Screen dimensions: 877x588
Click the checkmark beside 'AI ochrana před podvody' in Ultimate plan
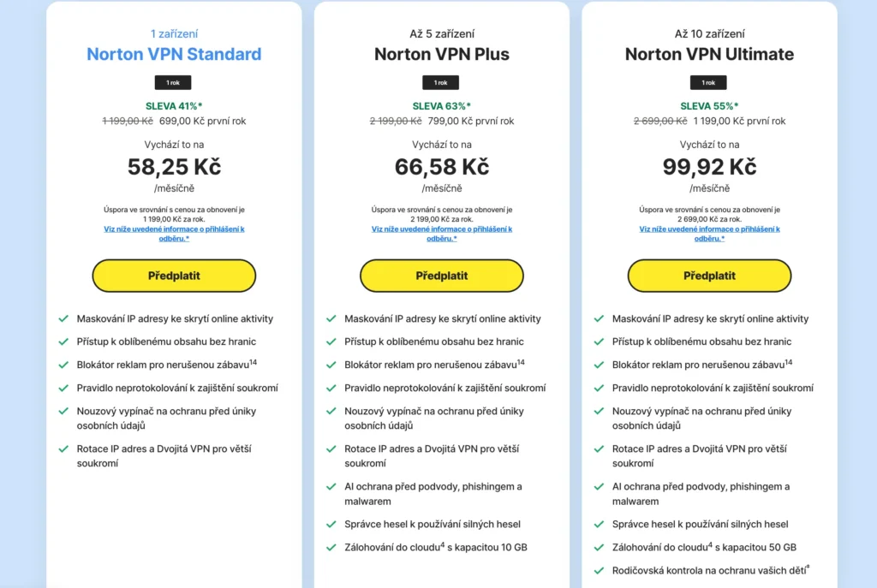[598, 487]
